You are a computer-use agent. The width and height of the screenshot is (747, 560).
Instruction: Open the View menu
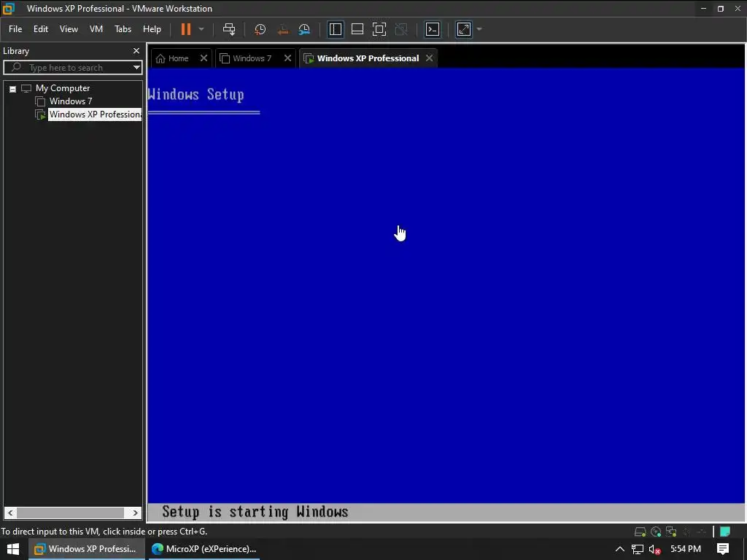[69, 29]
